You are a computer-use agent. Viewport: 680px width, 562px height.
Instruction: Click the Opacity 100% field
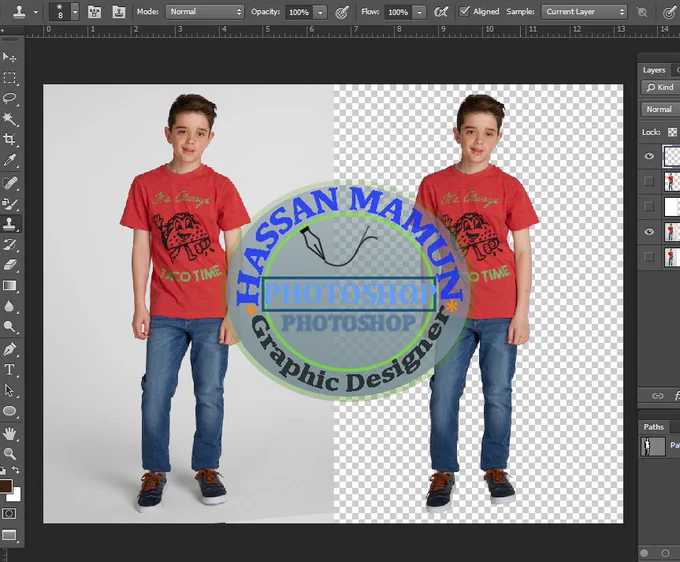click(x=299, y=12)
